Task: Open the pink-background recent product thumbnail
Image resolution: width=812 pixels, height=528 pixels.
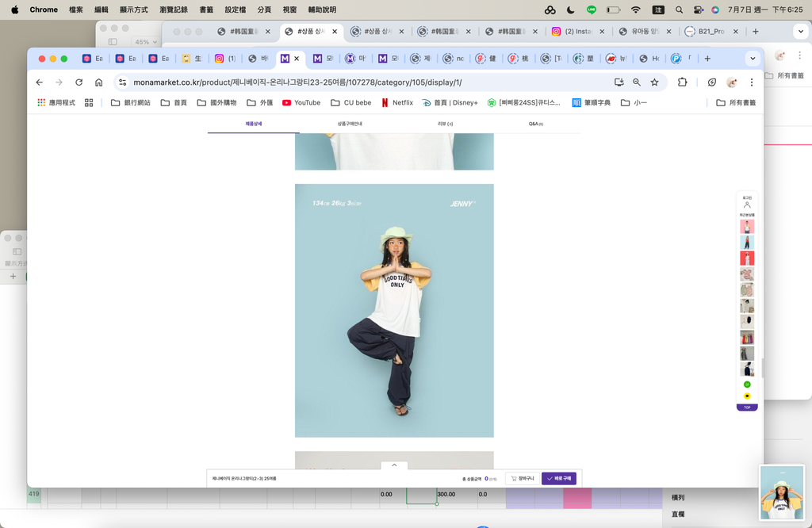Action: pos(747,226)
